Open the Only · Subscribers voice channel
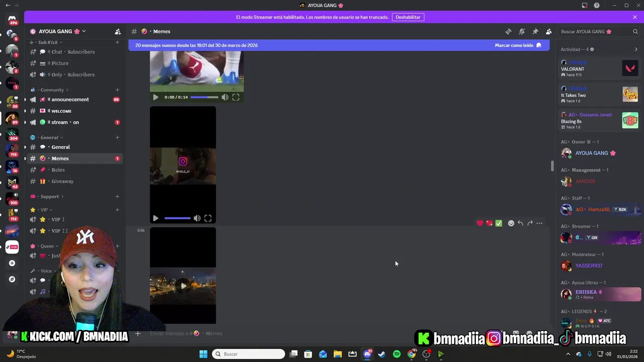 pos(74,74)
